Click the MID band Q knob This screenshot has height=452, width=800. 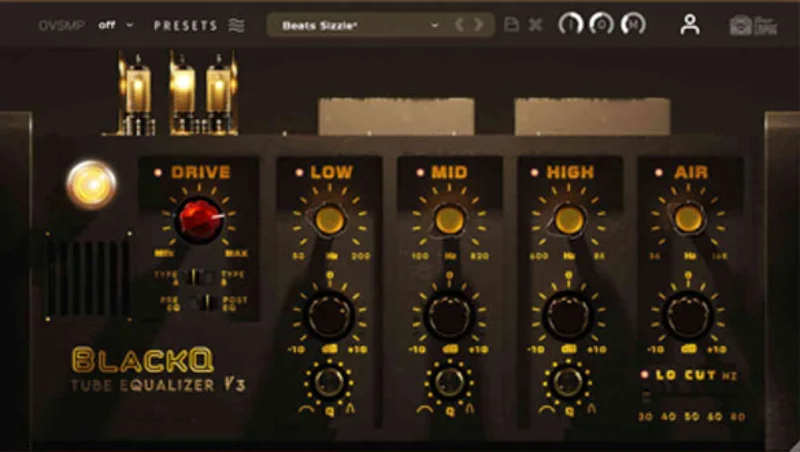click(x=449, y=383)
